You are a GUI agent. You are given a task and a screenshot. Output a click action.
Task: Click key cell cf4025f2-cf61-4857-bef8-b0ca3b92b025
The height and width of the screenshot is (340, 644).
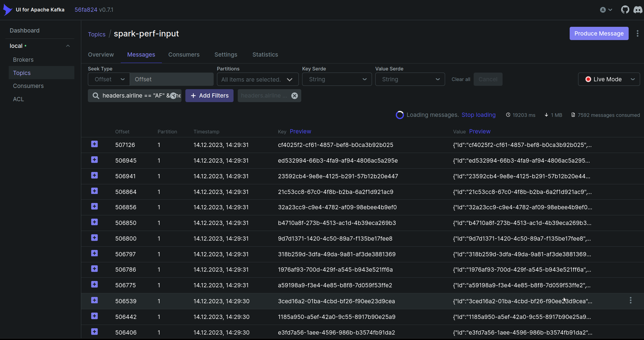click(336, 145)
